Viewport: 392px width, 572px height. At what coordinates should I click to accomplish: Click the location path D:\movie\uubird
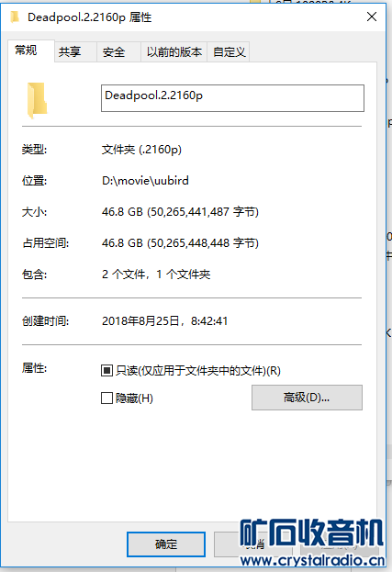coord(145,181)
